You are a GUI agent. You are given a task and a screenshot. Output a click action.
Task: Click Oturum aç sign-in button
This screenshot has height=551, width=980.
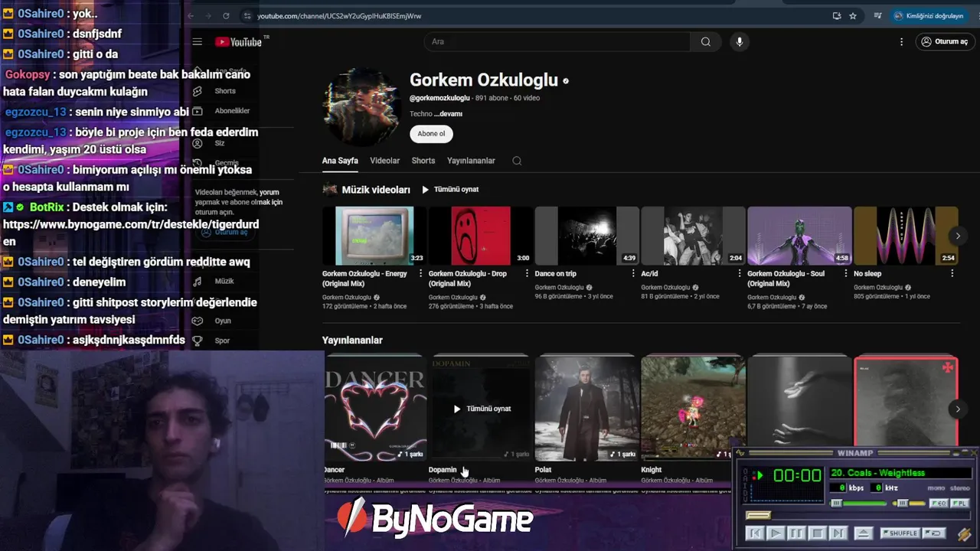coord(945,41)
